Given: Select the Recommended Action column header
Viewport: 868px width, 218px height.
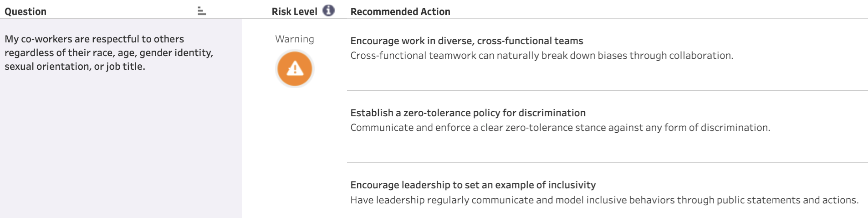Looking at the screenshot, I should (x=400, y=12).
